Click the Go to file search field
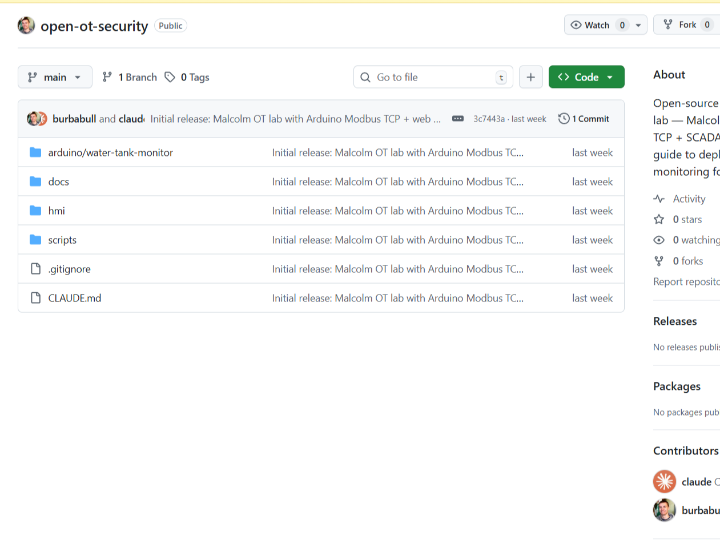Viewport: 720px width, 540px height. [x=433, y=77]
